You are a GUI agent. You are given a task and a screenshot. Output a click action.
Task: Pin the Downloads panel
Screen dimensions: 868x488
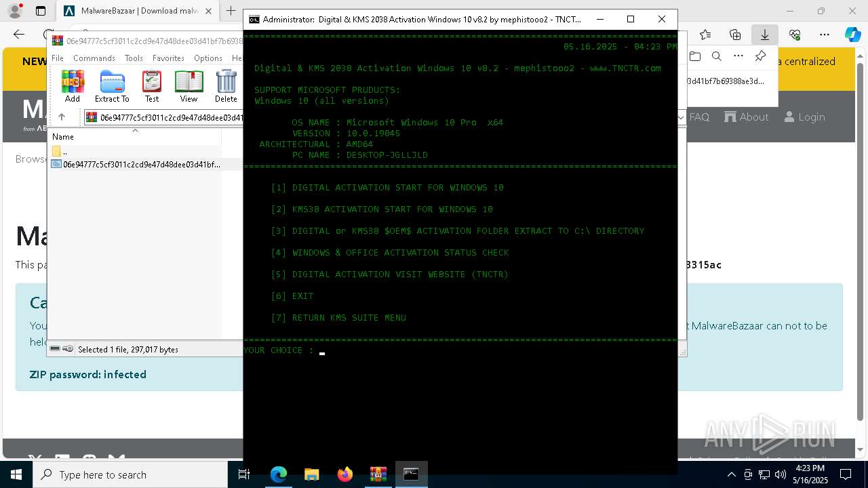coord(760,56)
